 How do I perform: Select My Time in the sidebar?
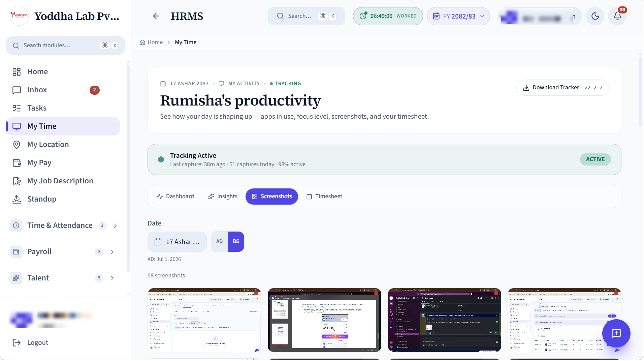click(x=63, y=126)
